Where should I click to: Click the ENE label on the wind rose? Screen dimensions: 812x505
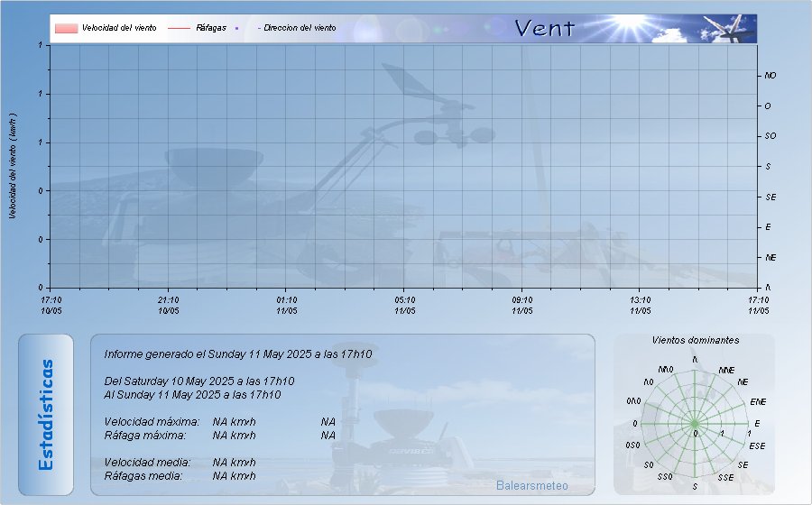758,402
